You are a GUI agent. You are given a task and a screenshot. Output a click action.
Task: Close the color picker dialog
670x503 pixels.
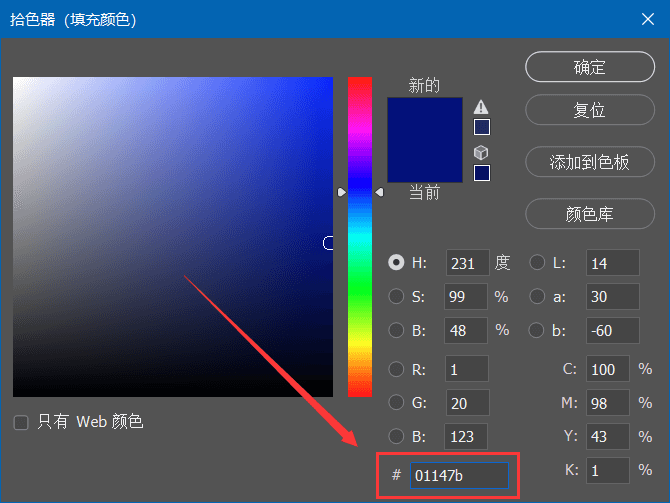648,19
